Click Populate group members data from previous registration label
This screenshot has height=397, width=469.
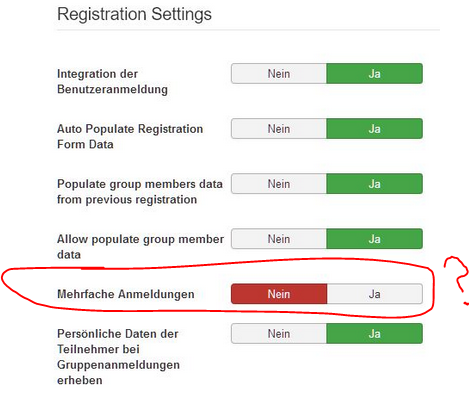140,192
